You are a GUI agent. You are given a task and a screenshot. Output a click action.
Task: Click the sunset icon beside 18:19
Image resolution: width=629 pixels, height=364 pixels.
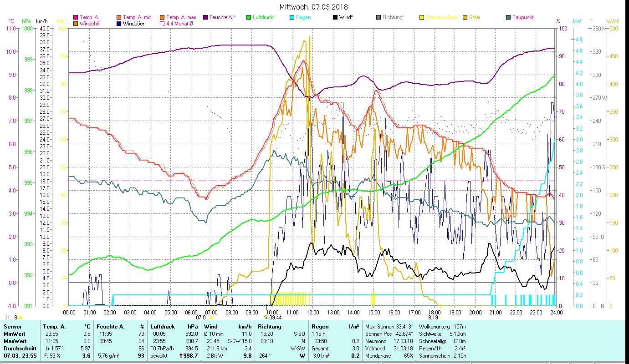440,318
